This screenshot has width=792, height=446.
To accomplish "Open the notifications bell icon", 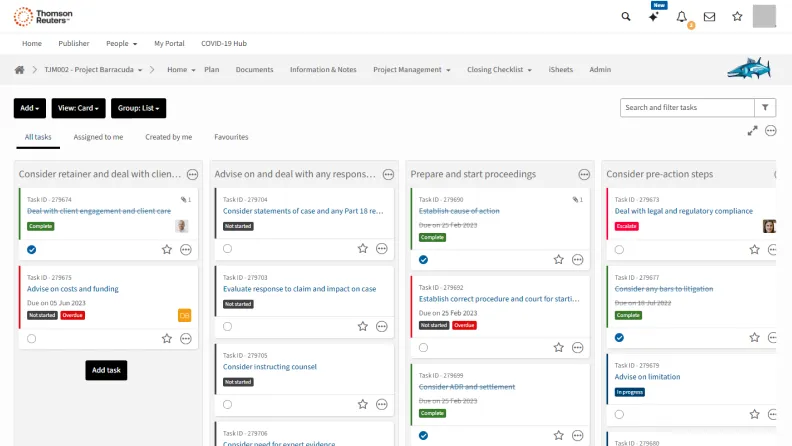I will click(x=682, y=17).
